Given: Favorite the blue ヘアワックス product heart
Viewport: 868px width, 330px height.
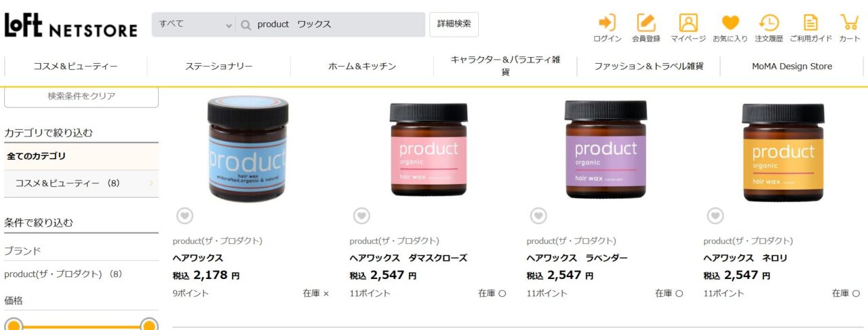Looking at the screenshot, I should click(184, 216).
